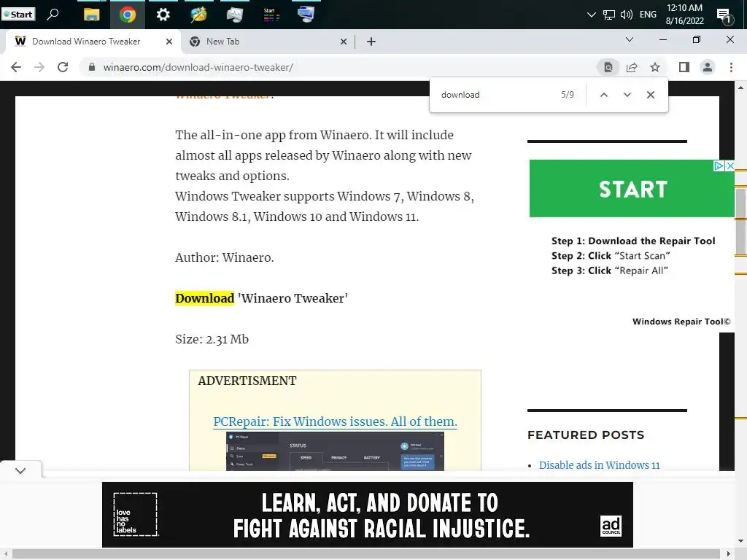Open the computer monitor icon in taskbar
747x560 pixels.
(306, 15)
